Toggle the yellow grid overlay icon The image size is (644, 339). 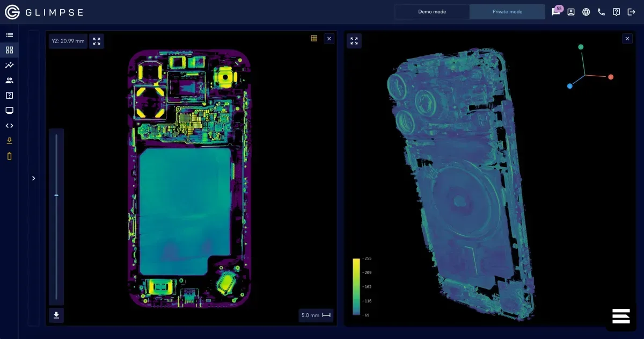[x=314, y=38]
